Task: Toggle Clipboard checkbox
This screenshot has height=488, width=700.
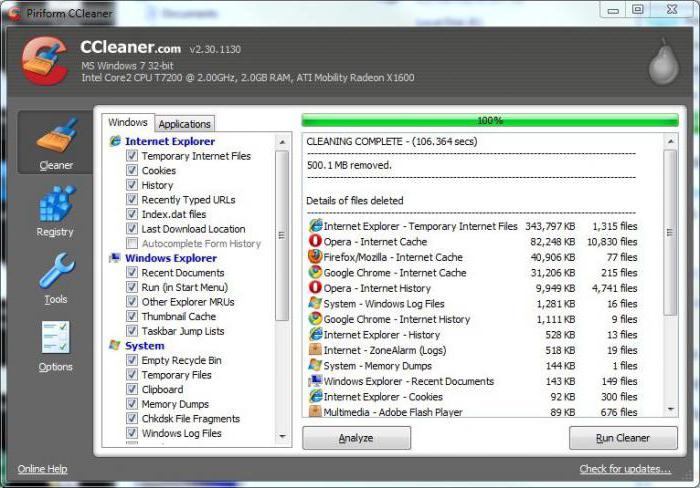Action: click(x=132, y=389)
